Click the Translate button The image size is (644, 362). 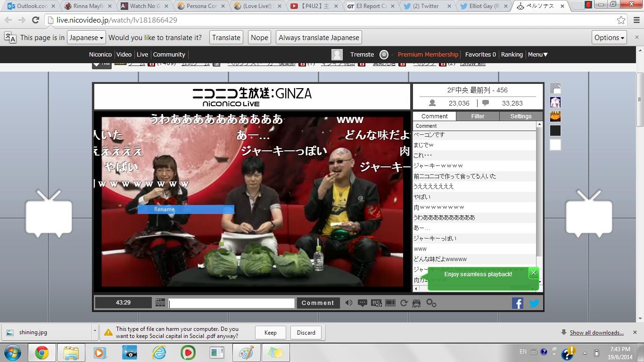pyautogui.click(x=226, y=38)
